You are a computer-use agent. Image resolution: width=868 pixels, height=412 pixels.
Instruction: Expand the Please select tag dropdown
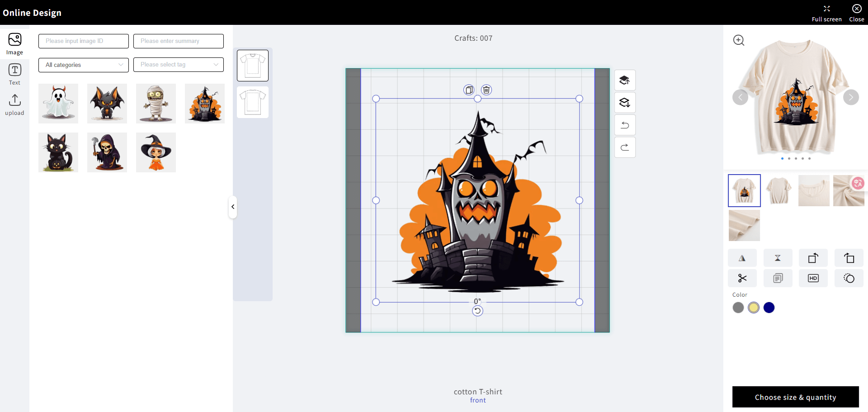pos(179,65)
